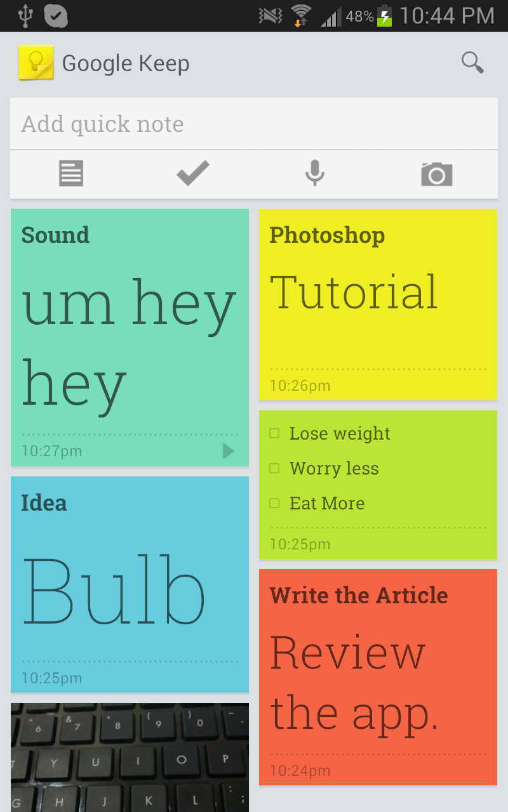Tap the Google Keep lightbulb logo
This screenshot has height=812, width=508.
(x=36, y=63)
